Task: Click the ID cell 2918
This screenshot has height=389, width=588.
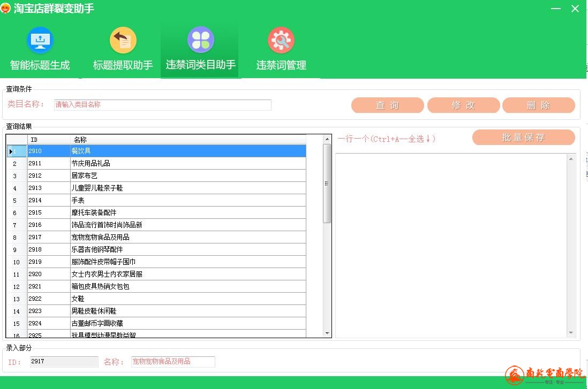Action: click(49, 249)
